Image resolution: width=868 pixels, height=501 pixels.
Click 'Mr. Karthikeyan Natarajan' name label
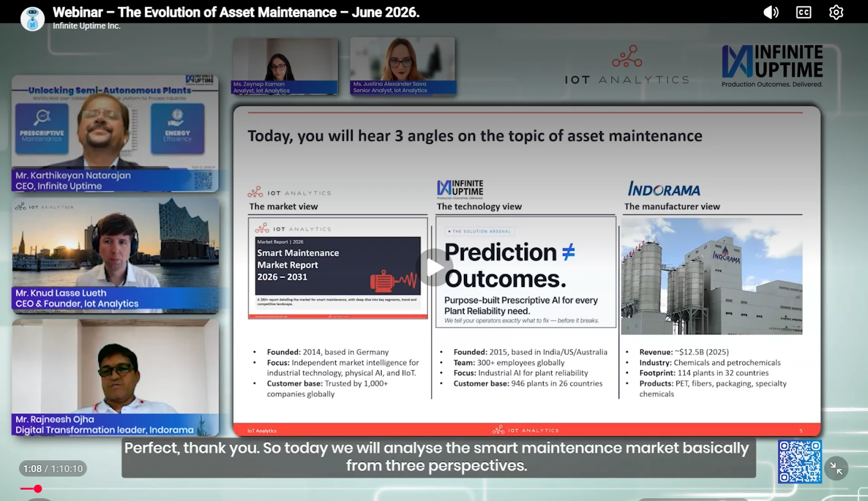(73, 175)
